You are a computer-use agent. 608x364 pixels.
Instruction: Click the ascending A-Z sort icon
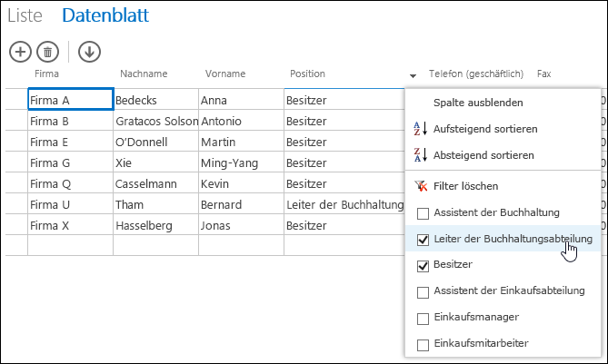point(421,129)
